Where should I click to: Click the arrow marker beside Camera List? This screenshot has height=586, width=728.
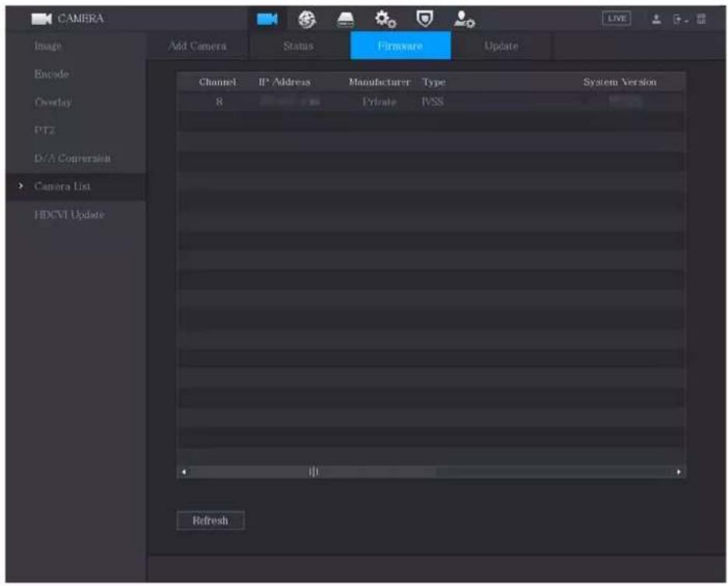point(20,186)
